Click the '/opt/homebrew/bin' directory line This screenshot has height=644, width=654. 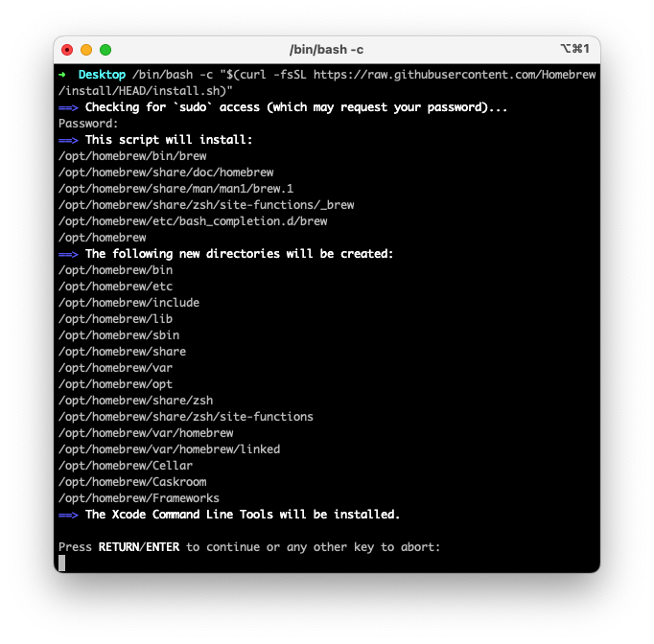[115, 270]
